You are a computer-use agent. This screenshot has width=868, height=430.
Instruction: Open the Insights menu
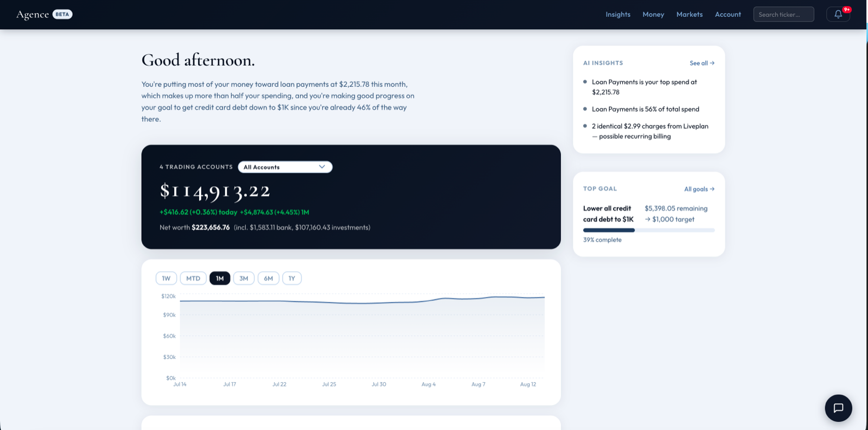click(618, 15)
